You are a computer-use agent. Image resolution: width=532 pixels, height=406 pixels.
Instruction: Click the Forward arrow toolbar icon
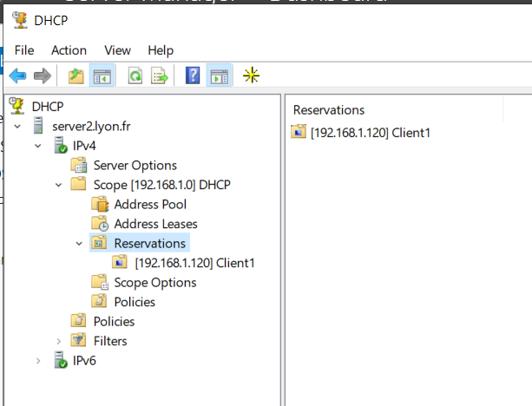43,75
